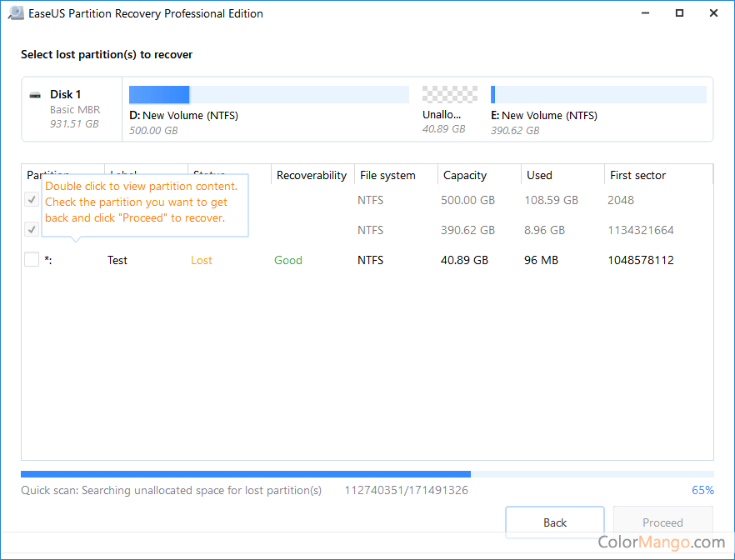Select the E: New Volume usage bar

pos(597,94)
